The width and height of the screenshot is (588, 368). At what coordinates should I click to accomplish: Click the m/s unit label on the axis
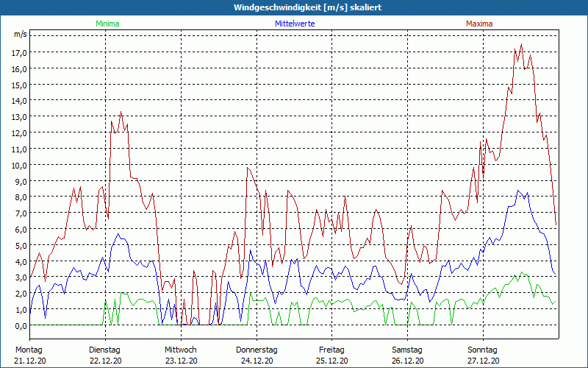point(21,34)
